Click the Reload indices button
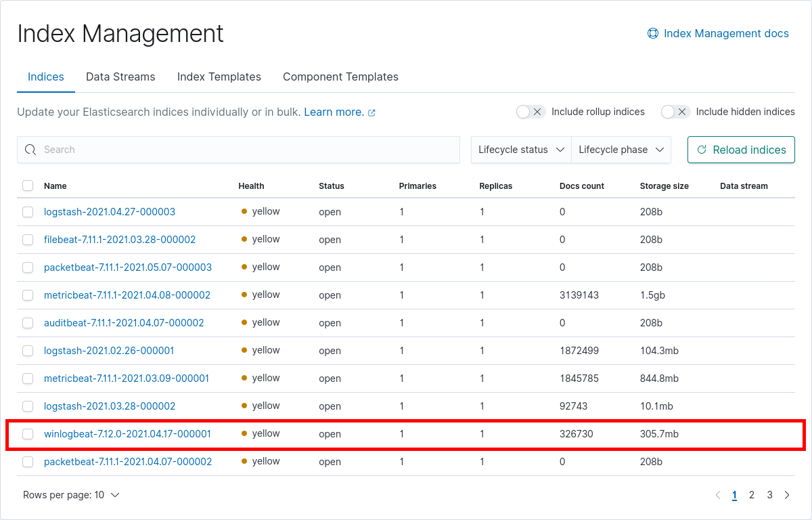812x520 pixels. pyautogui.click(x=741, y=150)
